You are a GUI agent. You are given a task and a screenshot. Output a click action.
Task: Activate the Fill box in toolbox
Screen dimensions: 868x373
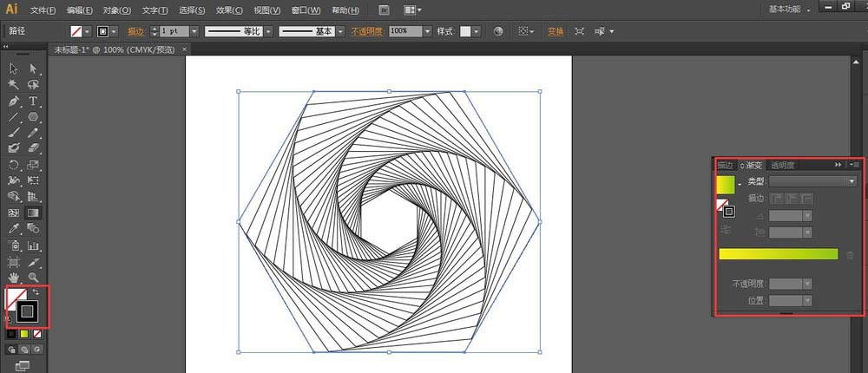point(11,297)
